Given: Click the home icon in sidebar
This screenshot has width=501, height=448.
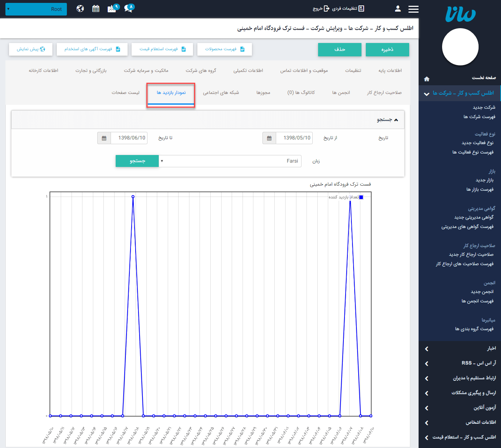Looking at the screenshot, I should point(427,79).
